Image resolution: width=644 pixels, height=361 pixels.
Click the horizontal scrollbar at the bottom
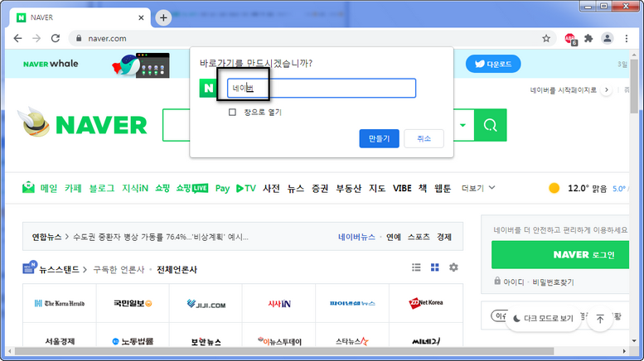[x=284, y=351]
